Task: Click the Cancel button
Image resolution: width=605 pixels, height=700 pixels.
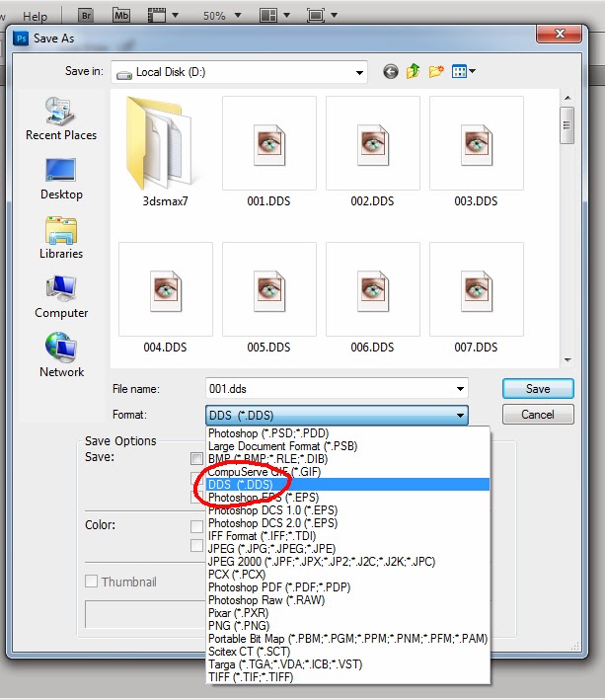Action: (x=538, y=415)
